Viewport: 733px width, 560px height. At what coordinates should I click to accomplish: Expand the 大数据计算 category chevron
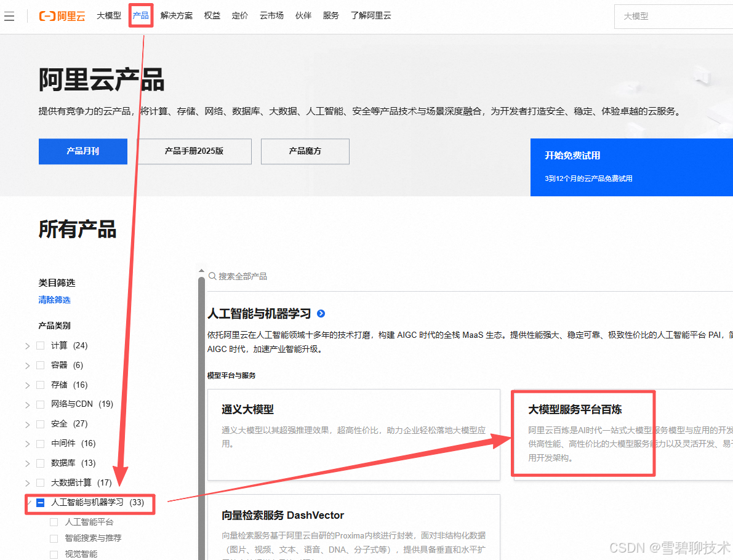point(27,483)
